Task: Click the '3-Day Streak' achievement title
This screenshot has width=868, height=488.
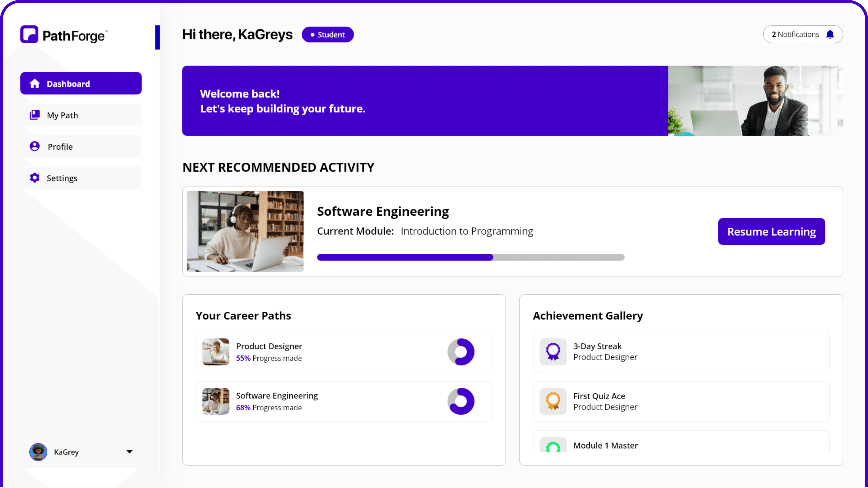Action: coord(597,346)
